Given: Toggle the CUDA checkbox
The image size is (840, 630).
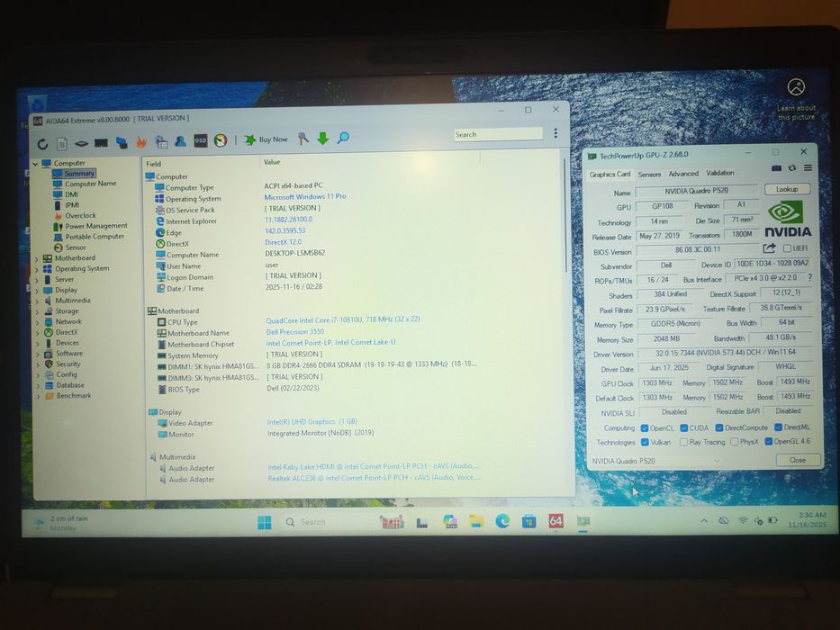Looking at the screenshot, I should point(683,427).
